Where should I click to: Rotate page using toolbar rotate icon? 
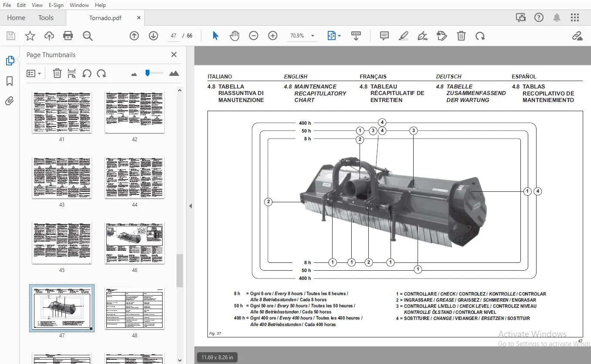[x=480, y=36]
